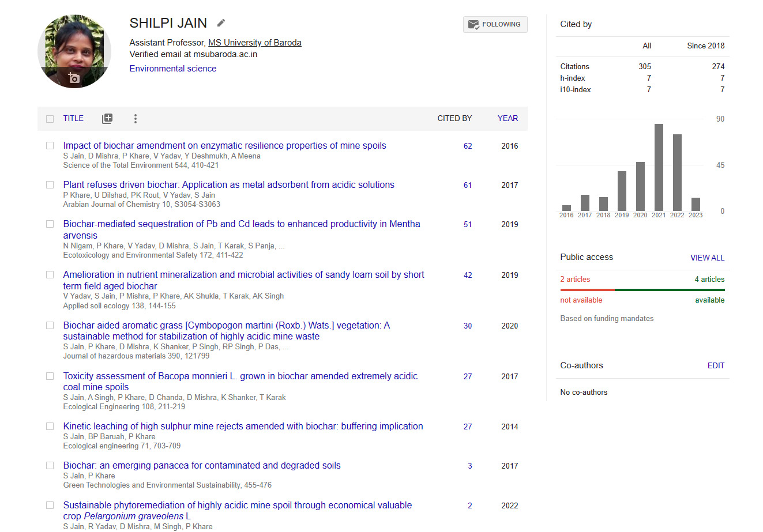The width and height of the screenshot is (763, 532).
Task: Click the green available progress bar segment
Action: (x=669, y=290)
